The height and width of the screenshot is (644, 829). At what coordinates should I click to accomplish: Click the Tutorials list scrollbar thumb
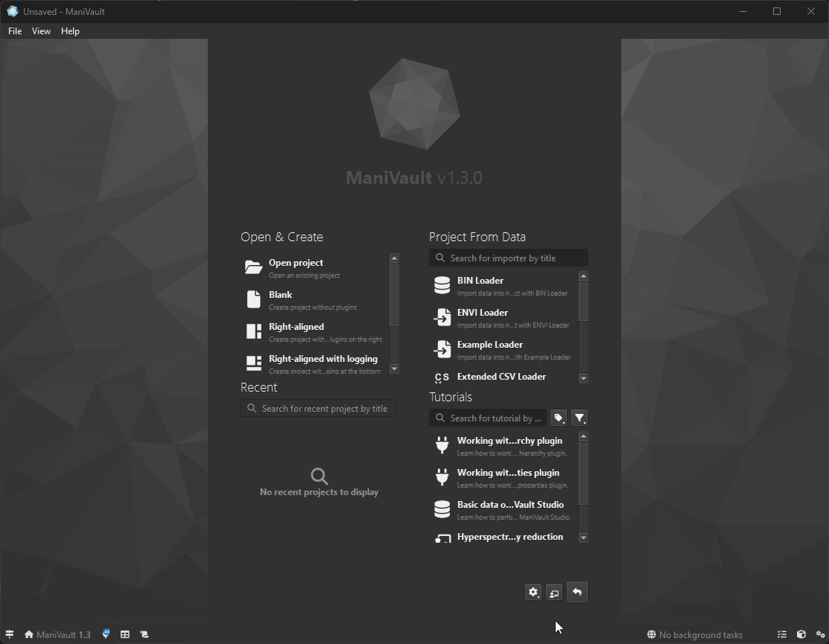(x=583, y=474)
